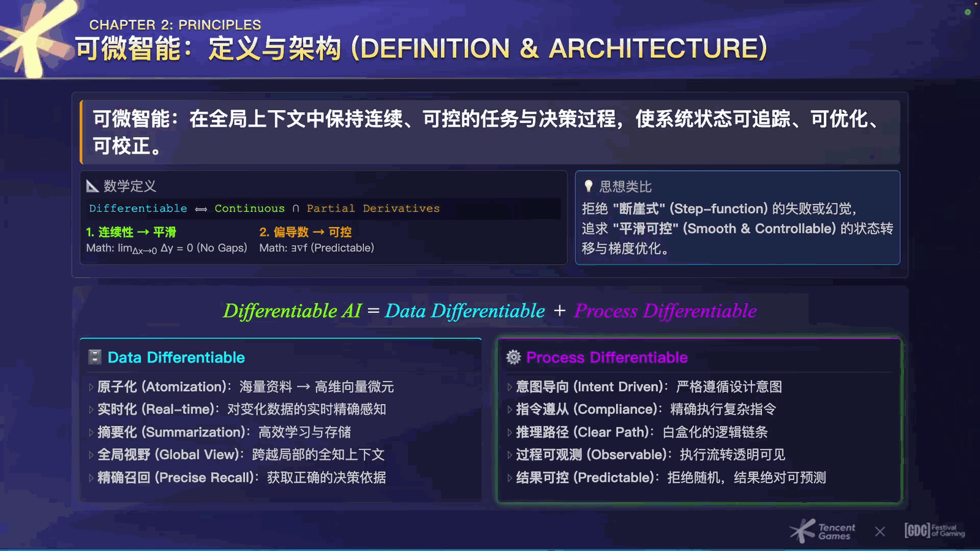The height and width of the screenshot is (551, 980).
Task: Click the green status dot in top-right corner
Action: pos(968,12)
